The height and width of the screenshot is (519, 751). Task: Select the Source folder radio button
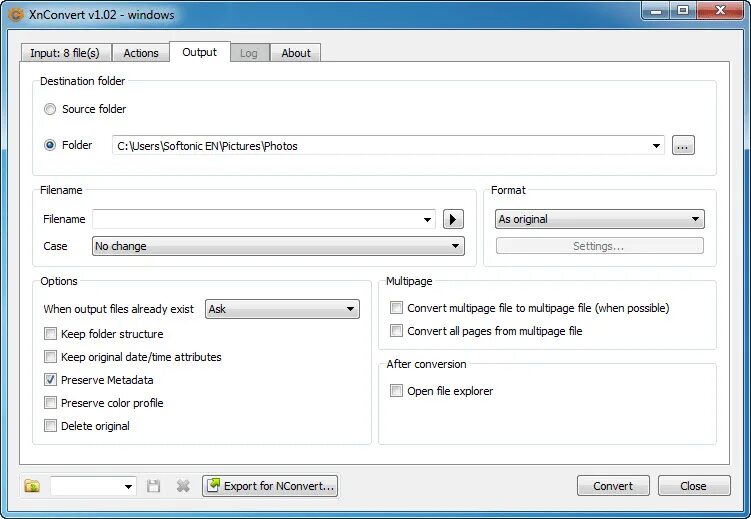[50, 109]
